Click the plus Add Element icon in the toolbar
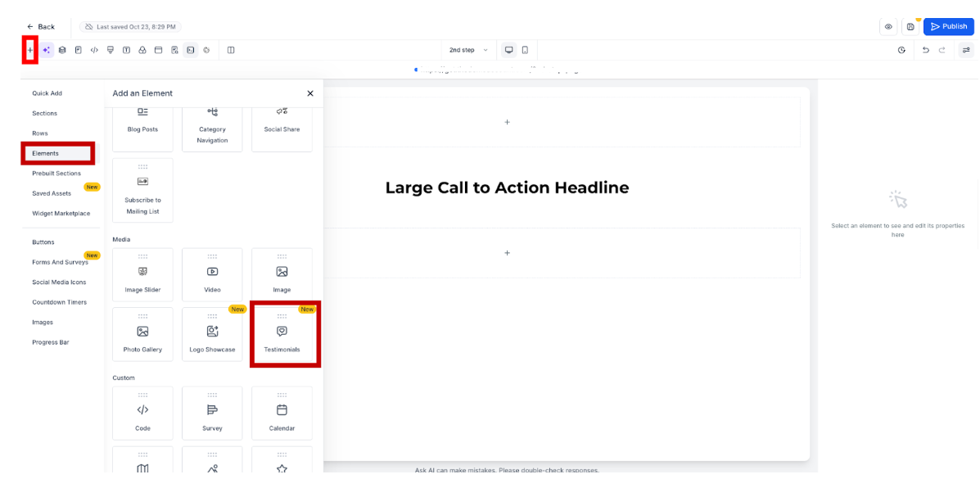Screen dimensions: 980x479 (x=30, y=50)
